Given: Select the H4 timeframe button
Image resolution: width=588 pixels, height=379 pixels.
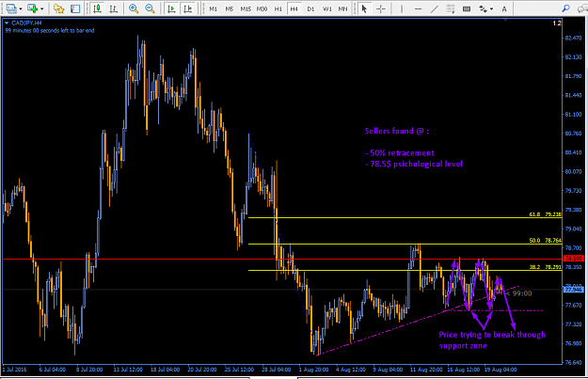Looking at the screenshot, I should point(294,8).
